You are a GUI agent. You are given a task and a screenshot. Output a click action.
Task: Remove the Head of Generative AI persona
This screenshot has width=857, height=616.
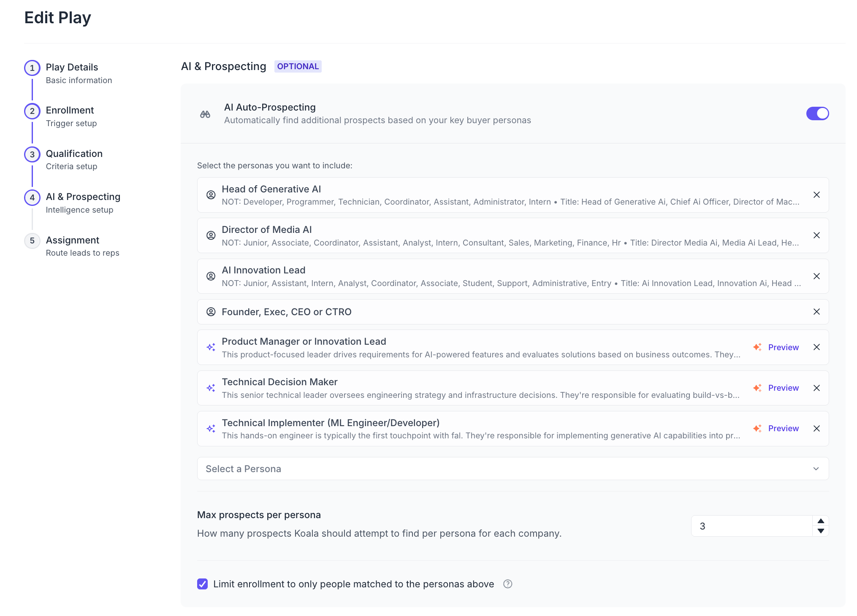click(816, 195)
